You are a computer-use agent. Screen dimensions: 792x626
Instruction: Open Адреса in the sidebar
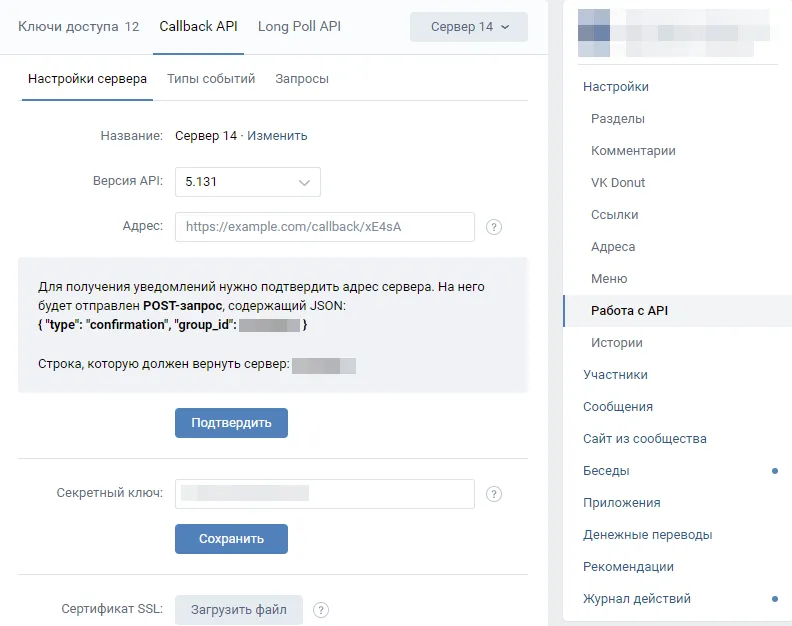tap(613, 247)
